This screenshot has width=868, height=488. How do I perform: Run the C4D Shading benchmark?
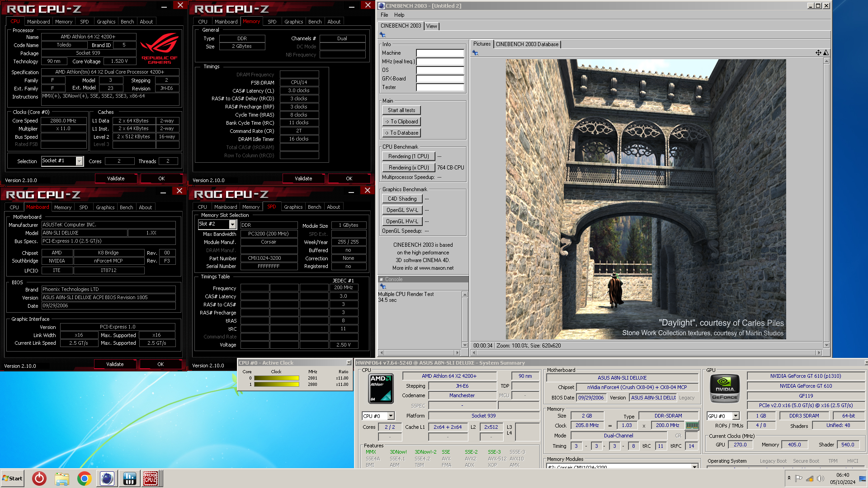[402, 199]
